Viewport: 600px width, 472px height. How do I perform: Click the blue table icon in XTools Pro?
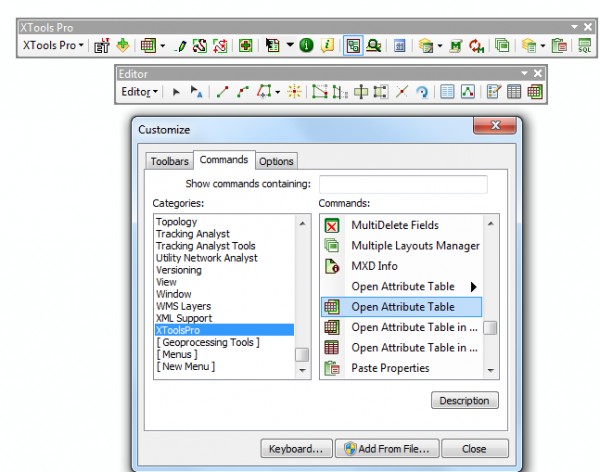[x=399, y=46]
